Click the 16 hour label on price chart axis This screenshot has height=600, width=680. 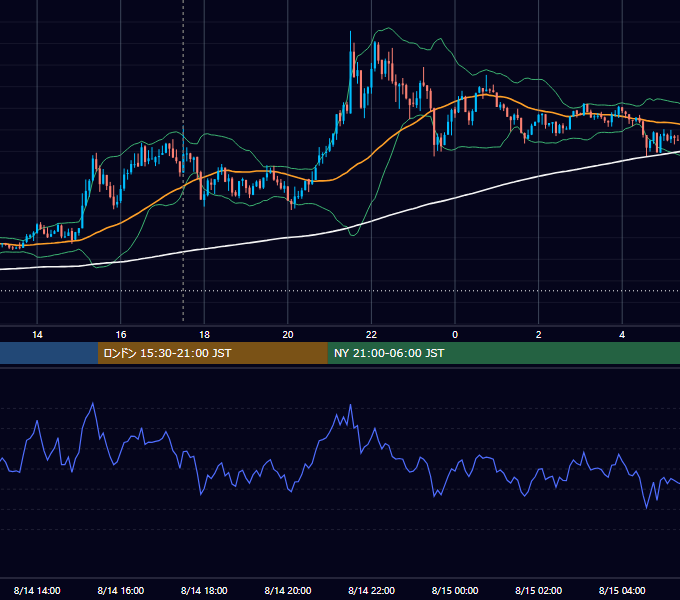[x=121, y=335]
